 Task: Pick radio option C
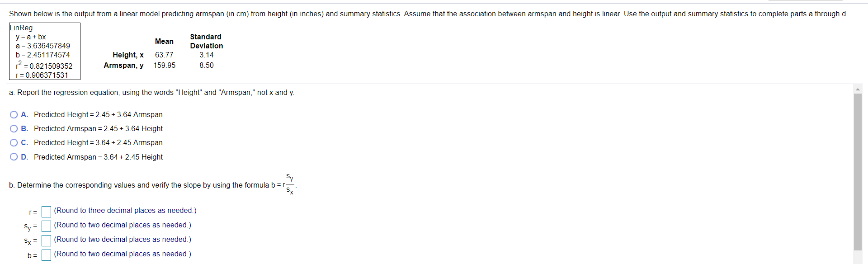click(x=14, y=143)
